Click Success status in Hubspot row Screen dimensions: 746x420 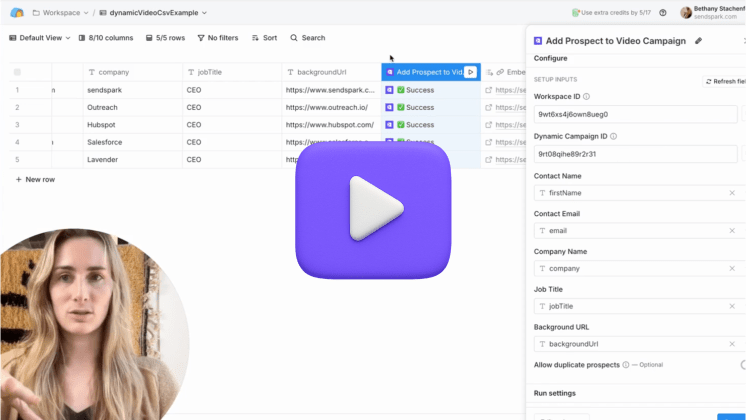415,125
